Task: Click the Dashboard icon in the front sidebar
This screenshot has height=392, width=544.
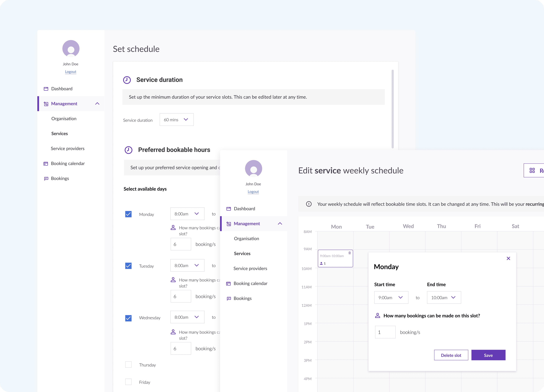Action: click(229, 209)
